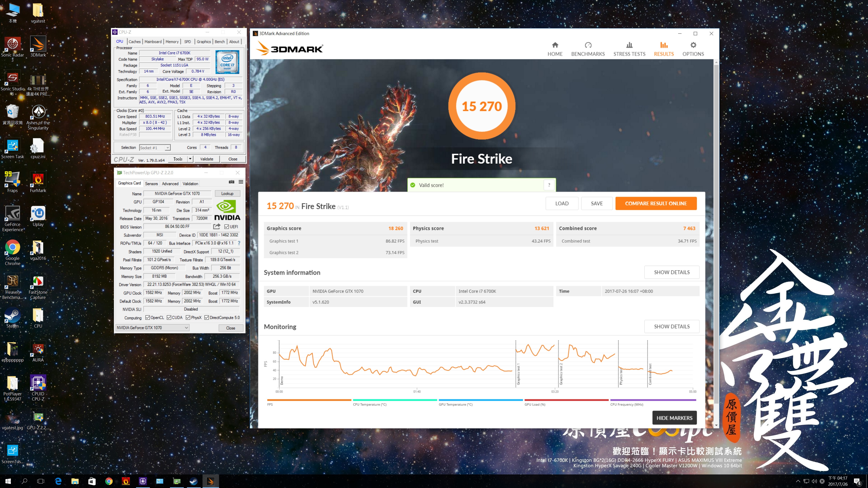Switch to SPD tab in CPU-Z
Screen dimensions: 868x488
coord(188,42)
